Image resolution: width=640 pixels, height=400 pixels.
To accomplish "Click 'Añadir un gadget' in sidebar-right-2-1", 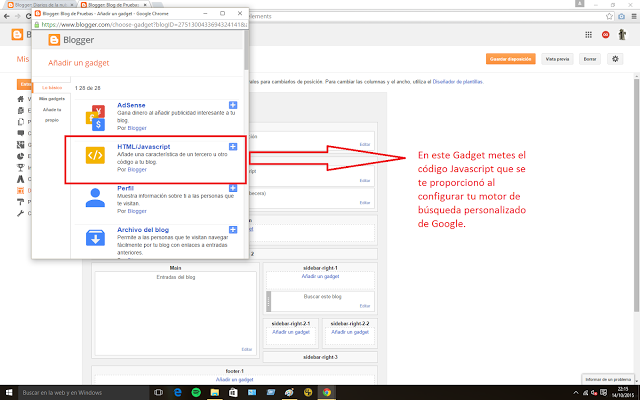I will click(x=291, y=332).
